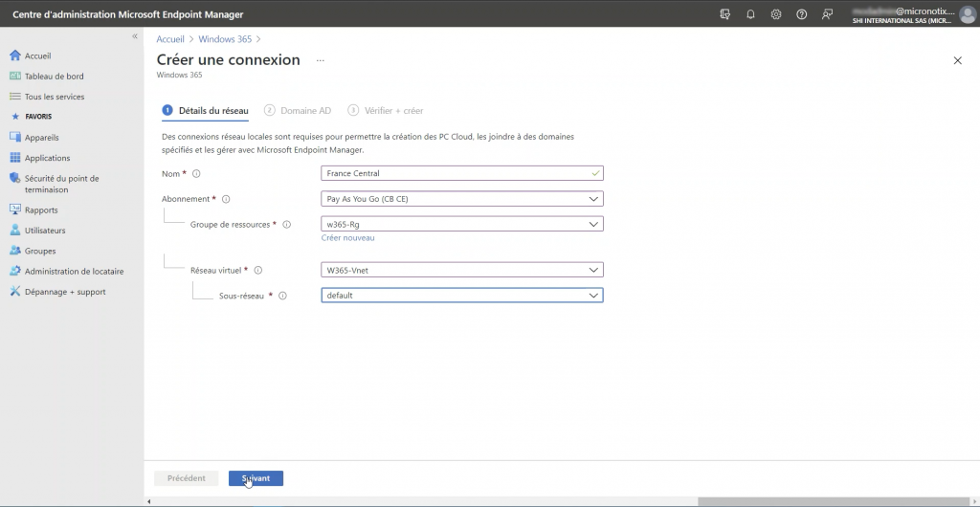This screenshot has width=980, height=507.
Task: Open Accueil in the sidebar menu
Action: pyautogui.click(x=37, y=55)
